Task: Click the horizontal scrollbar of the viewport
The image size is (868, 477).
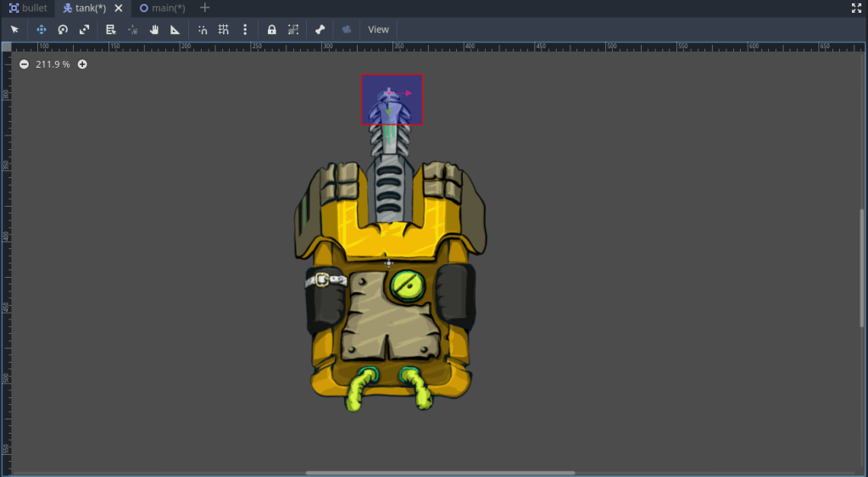Action: 440,473
